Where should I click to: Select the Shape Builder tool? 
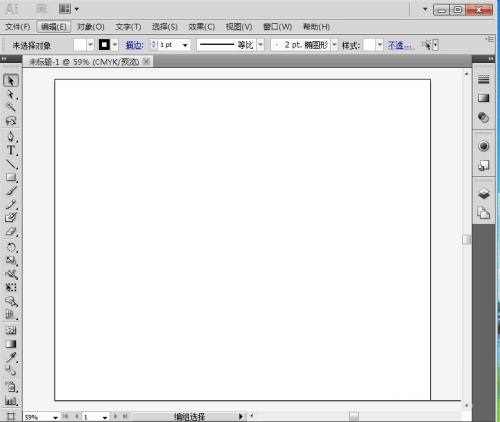(x=11, y=301)
